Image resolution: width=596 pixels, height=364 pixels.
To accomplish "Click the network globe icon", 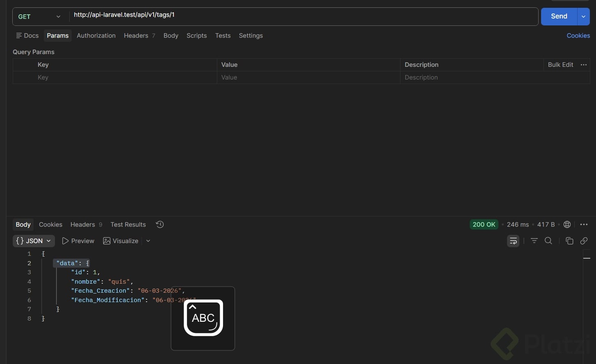I will [x=567, y=224].
